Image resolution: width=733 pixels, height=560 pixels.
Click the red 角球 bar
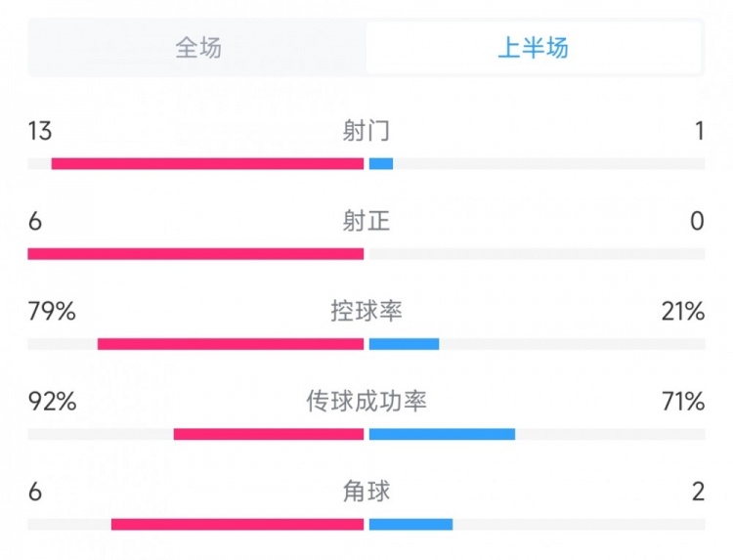[237, 525]
